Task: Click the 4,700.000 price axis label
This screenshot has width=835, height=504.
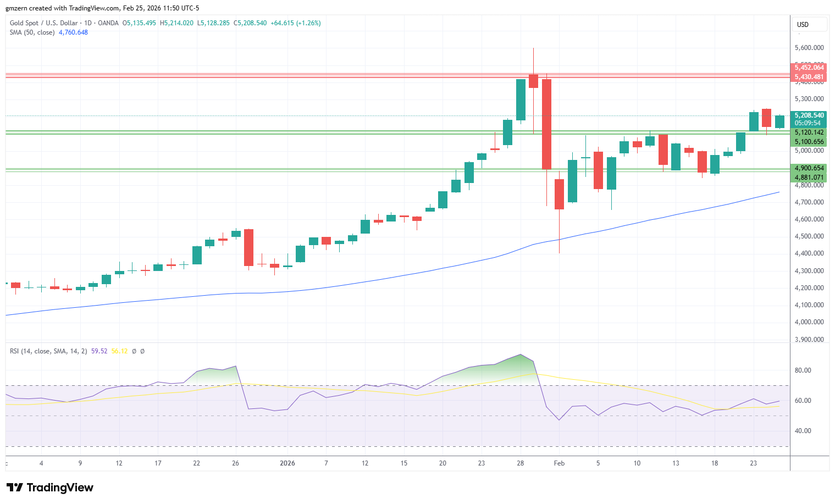Action: click(x=809, y=202)
